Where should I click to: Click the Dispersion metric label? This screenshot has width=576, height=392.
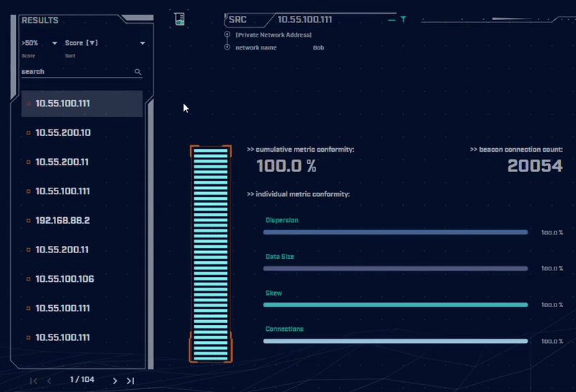282,220
